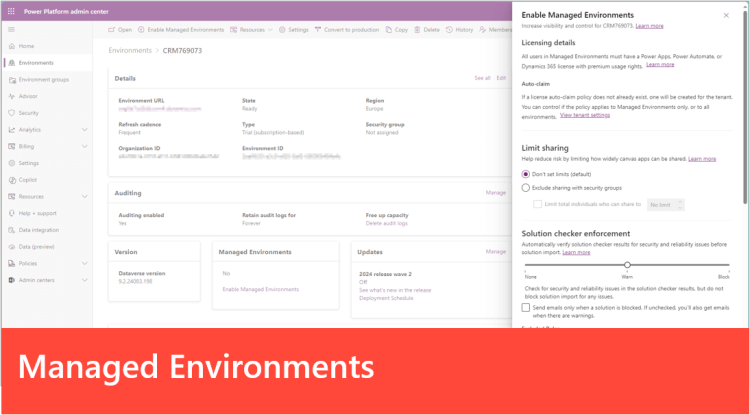Image resolution: width=750 pixels, height=415 pixels.
Task: Open Copilot in the navigation menu
Action: pos(28,180)
